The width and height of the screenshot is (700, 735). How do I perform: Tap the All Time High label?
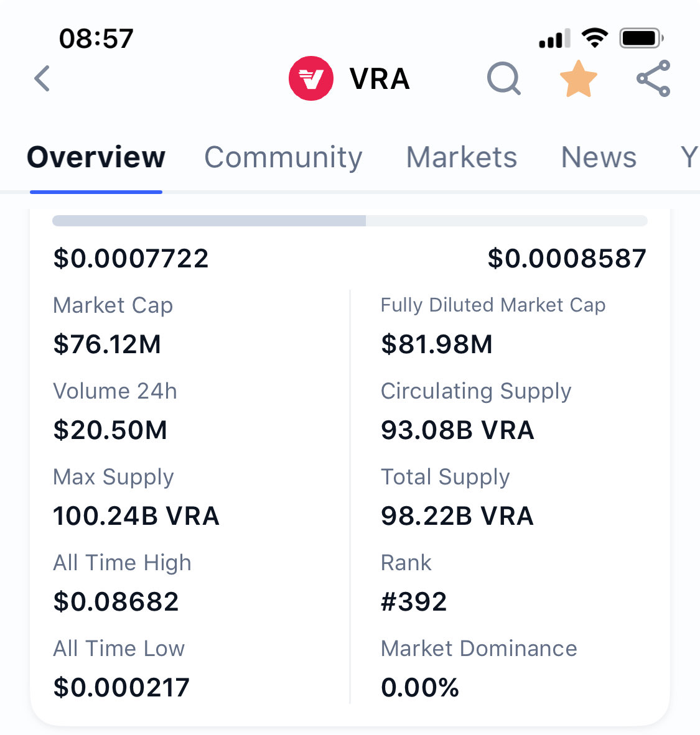tap(123, 563)
